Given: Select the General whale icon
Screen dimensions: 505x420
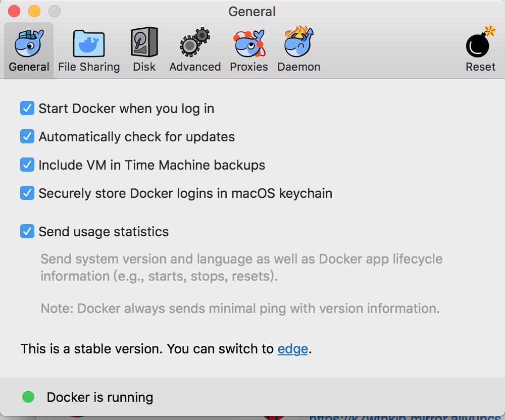Looking at the screenshot, I should tap(28, 49).
